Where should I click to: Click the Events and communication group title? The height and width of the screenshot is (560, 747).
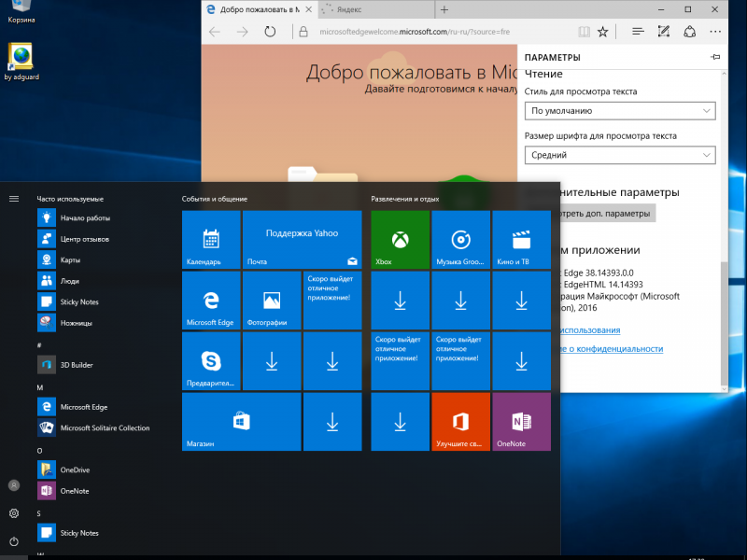(x=215, y=199)
